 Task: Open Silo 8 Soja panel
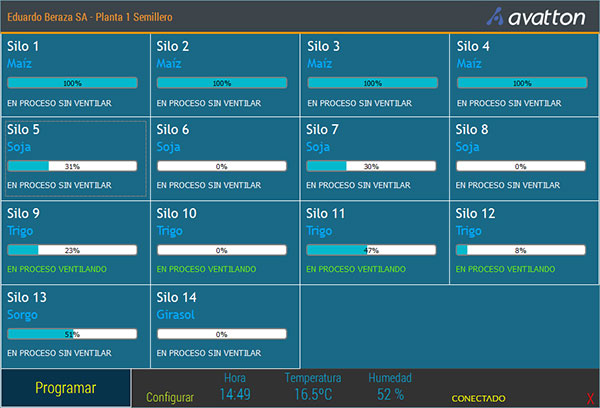[524, 160]
